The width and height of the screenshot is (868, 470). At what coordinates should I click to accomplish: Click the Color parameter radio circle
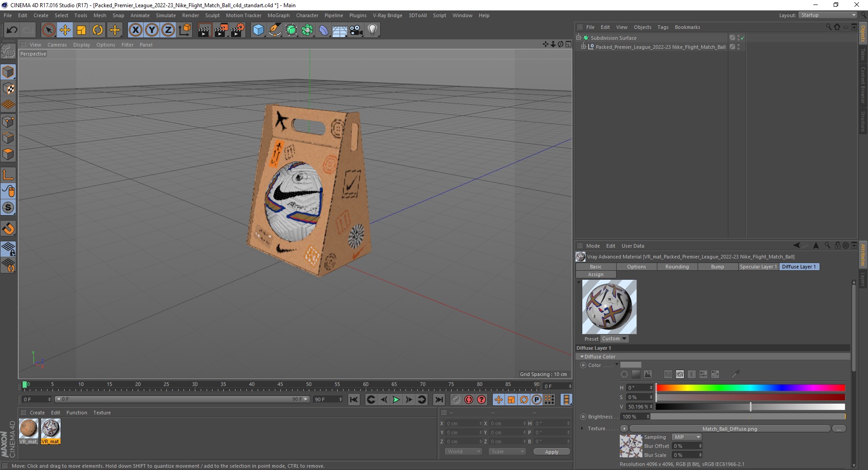(583, 365)
